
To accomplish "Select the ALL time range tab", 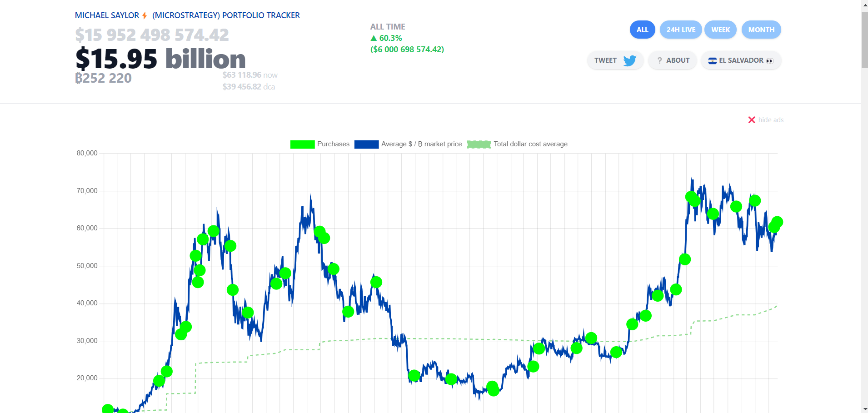I will point(642,30).
